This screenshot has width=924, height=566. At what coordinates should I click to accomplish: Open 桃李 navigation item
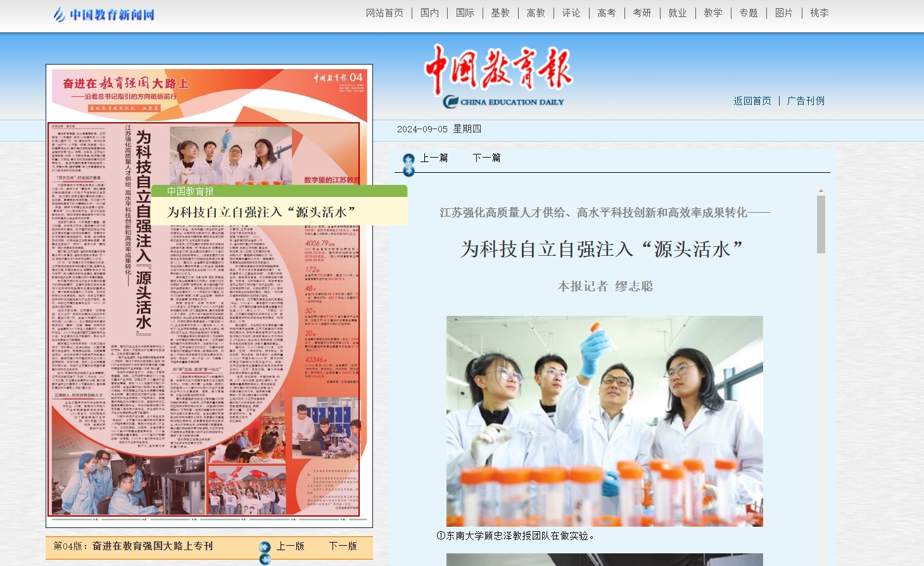pos(820,13)
